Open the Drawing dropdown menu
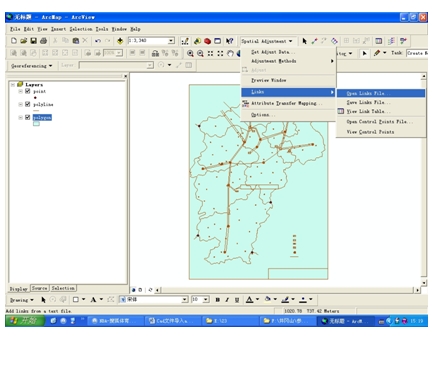Screen dimensions: 437x366 pos(22,300)
